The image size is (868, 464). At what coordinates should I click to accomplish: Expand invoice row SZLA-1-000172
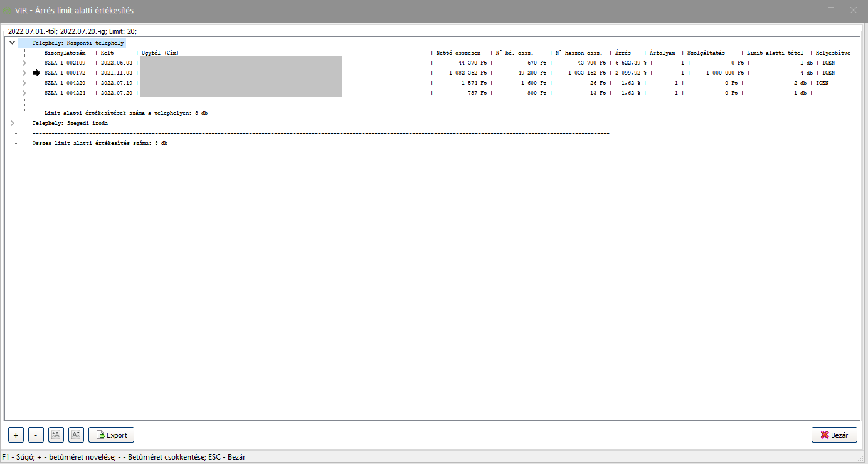[24, 73]
